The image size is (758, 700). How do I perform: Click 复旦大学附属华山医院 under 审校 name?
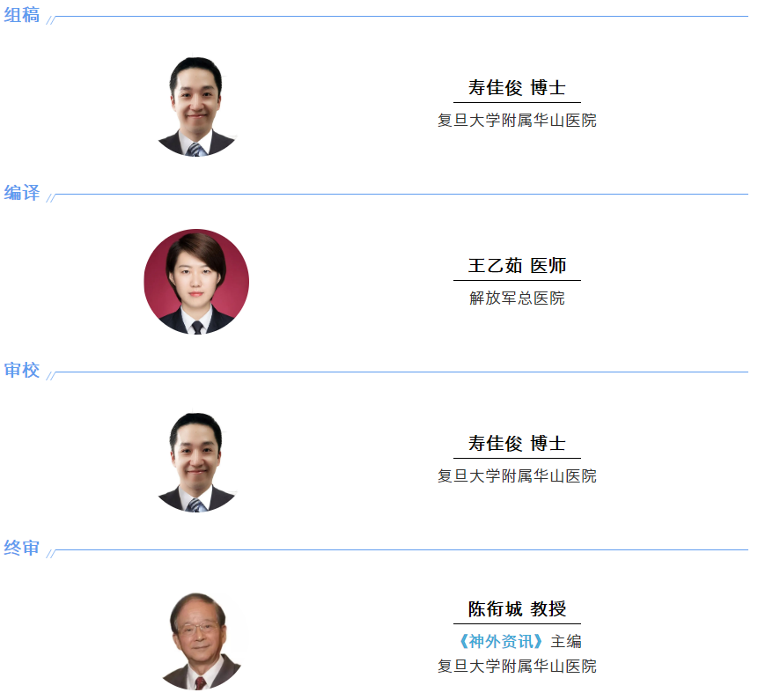pyautogui.click(x=517, y=475)
